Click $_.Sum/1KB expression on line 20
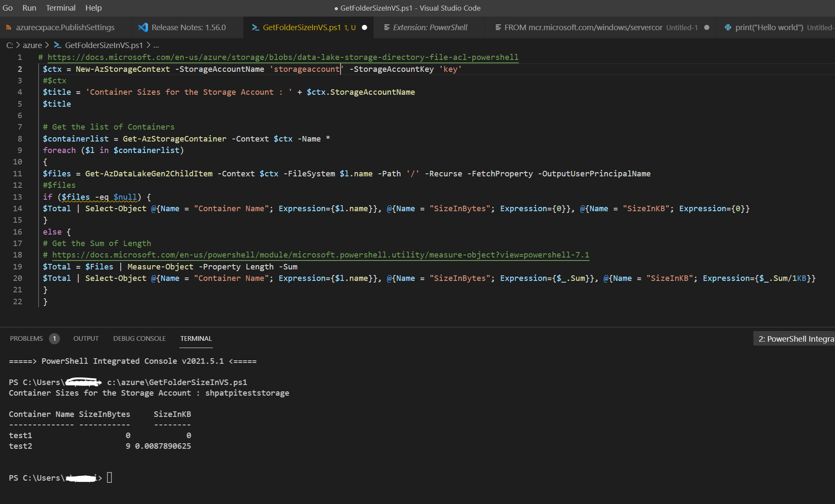835x504 pixels. point(783,278)
